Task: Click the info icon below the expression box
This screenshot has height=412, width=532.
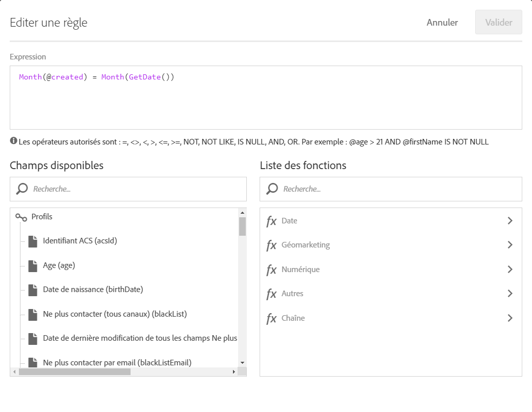Action: point(13,141)
